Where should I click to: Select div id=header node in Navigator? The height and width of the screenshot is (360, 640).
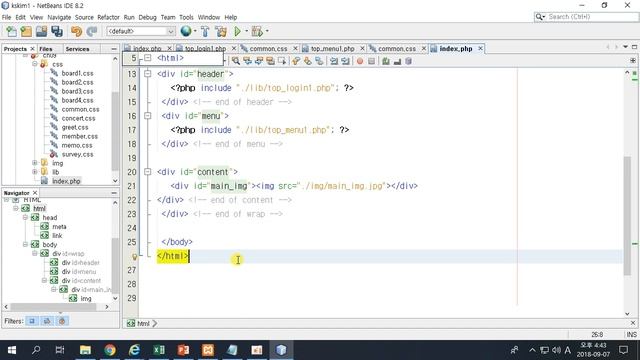[x=80, y=262]
